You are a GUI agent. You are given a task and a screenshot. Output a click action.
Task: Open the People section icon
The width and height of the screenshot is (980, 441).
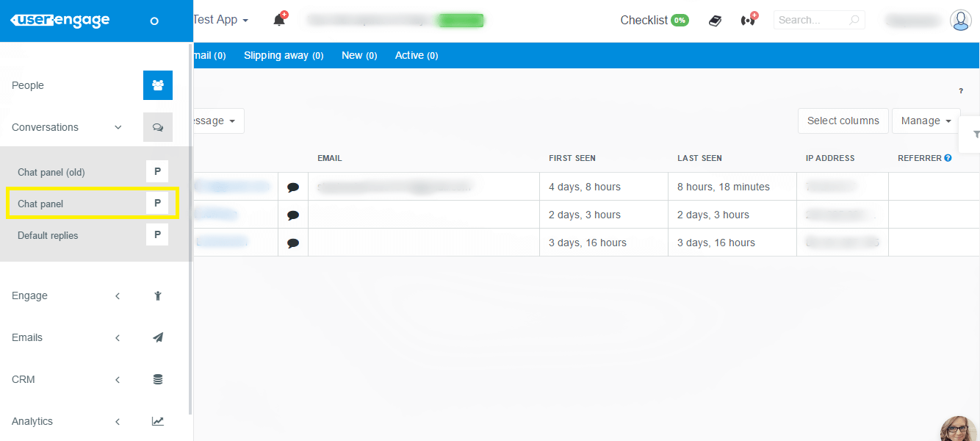157,85
